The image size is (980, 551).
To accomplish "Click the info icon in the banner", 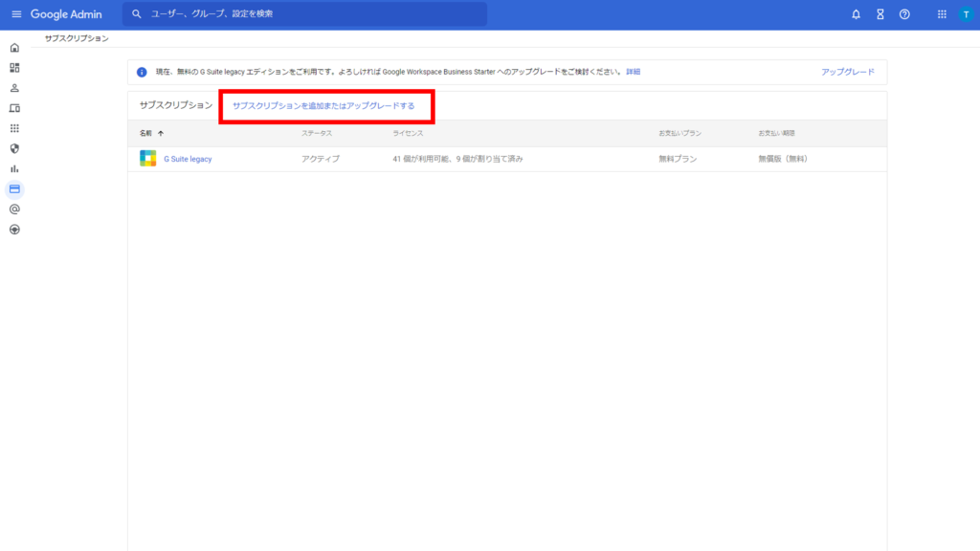I will [x=142, y=72].
